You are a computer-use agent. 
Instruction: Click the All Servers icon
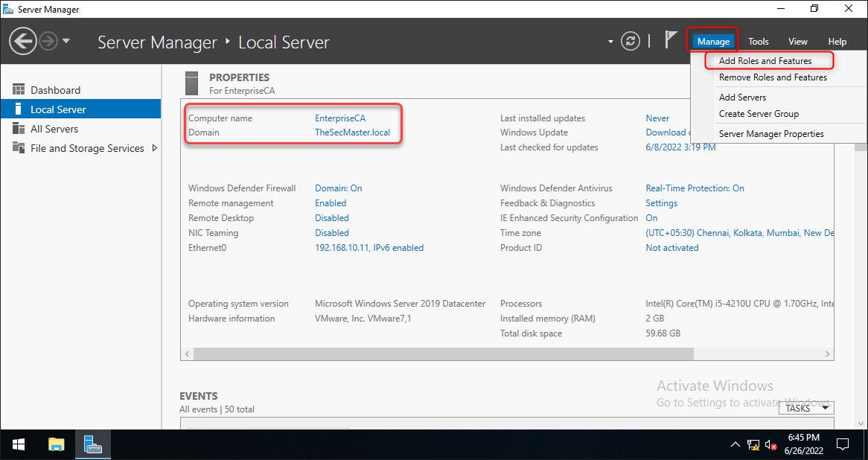click(19, 129)
